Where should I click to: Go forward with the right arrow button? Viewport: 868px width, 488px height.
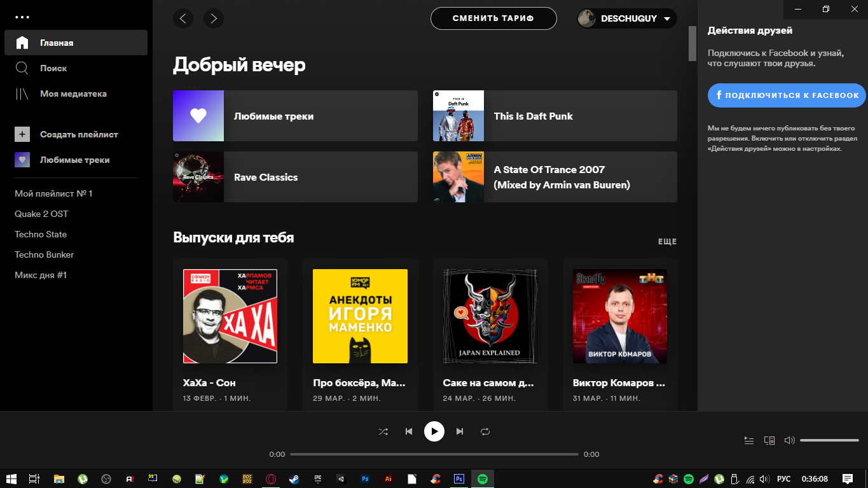[x=214, y=18]
